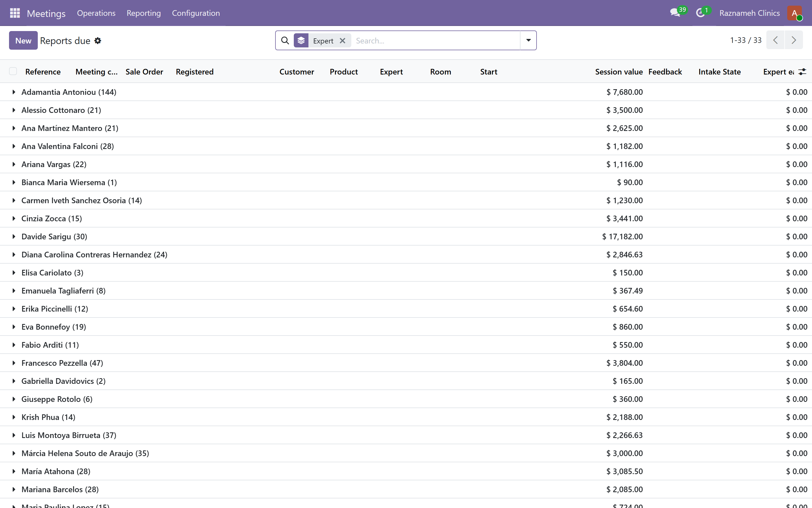Sort by the Intake State column header
The width and height of the screenshot is (812, 508).
point(720,72)
